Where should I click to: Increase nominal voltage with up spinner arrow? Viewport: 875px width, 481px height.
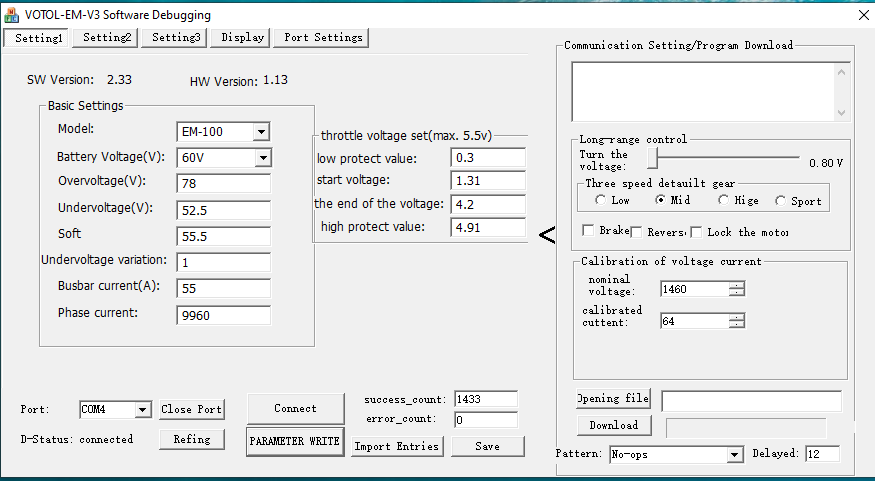pos(737,285)
